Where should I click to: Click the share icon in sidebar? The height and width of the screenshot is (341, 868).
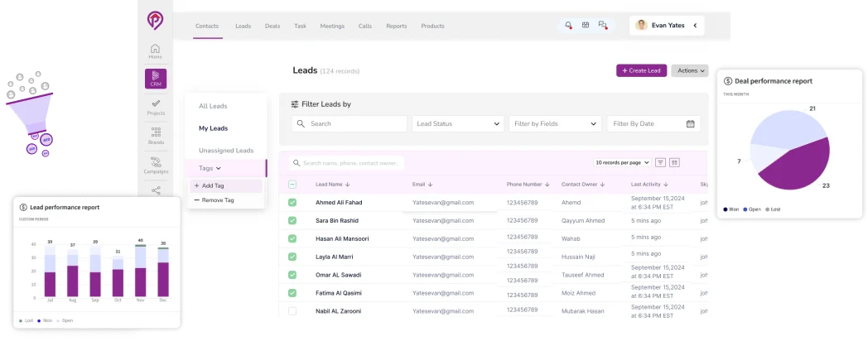[156, 190]
